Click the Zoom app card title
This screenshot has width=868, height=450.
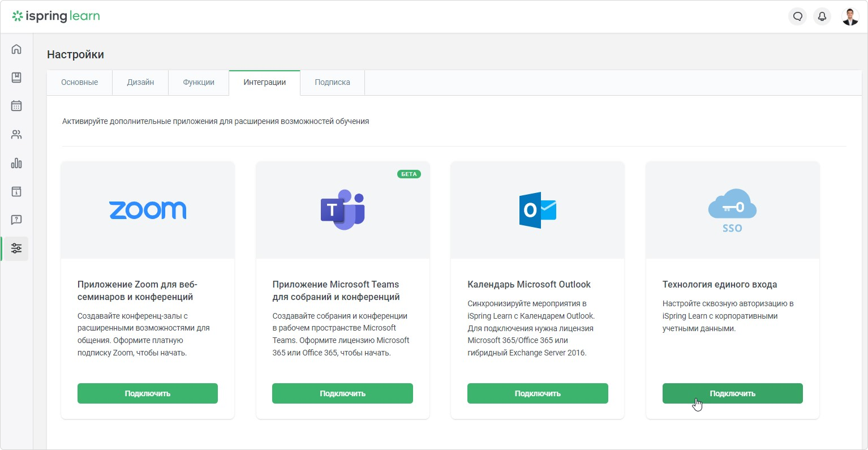(x=137, y=290)
